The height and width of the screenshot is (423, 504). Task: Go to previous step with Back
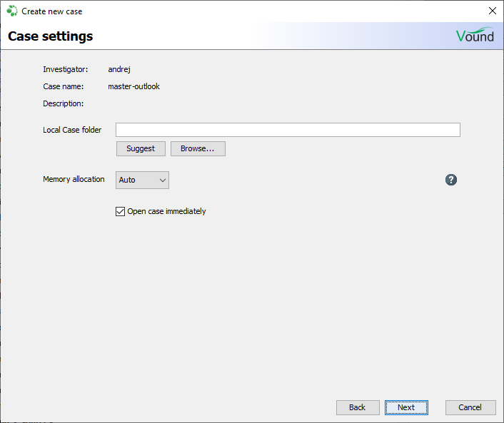(x=358, y=407)
